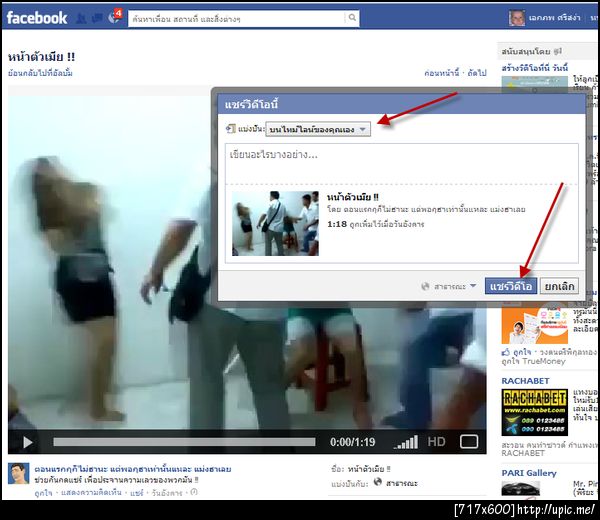Open the messages icon in header
600x520 pixels.
click(97, 18)
